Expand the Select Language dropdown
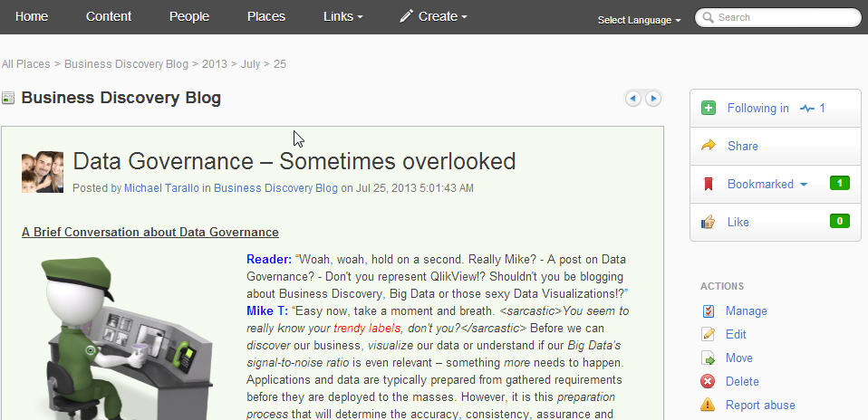 click(x=639, y=20)
